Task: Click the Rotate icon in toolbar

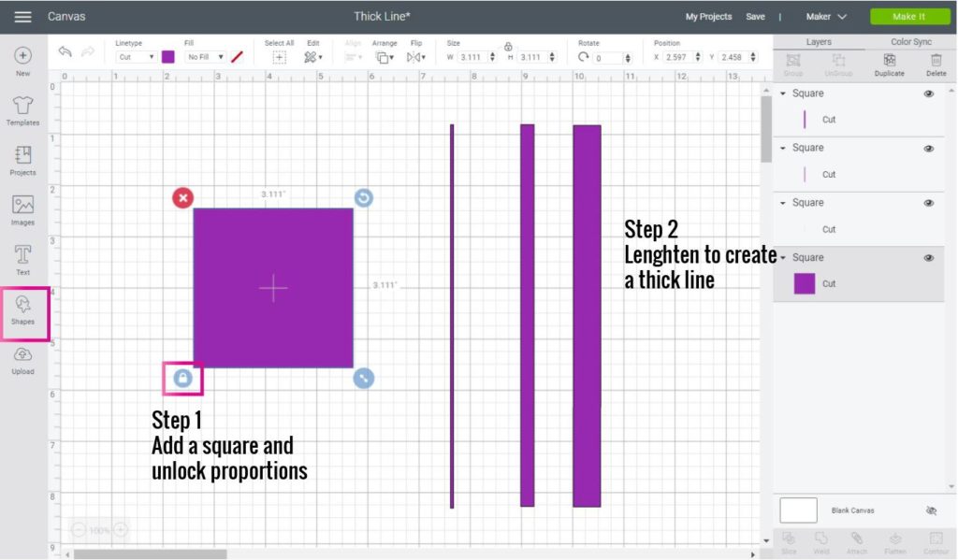Action: (584, 57)
